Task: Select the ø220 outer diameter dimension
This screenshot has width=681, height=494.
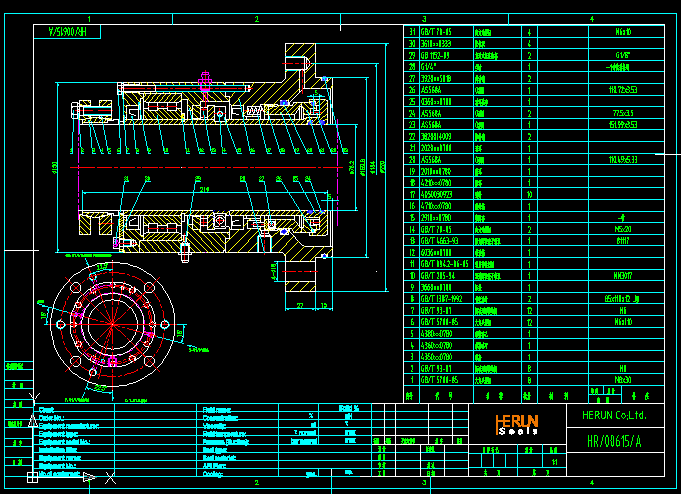Action: 387,165
